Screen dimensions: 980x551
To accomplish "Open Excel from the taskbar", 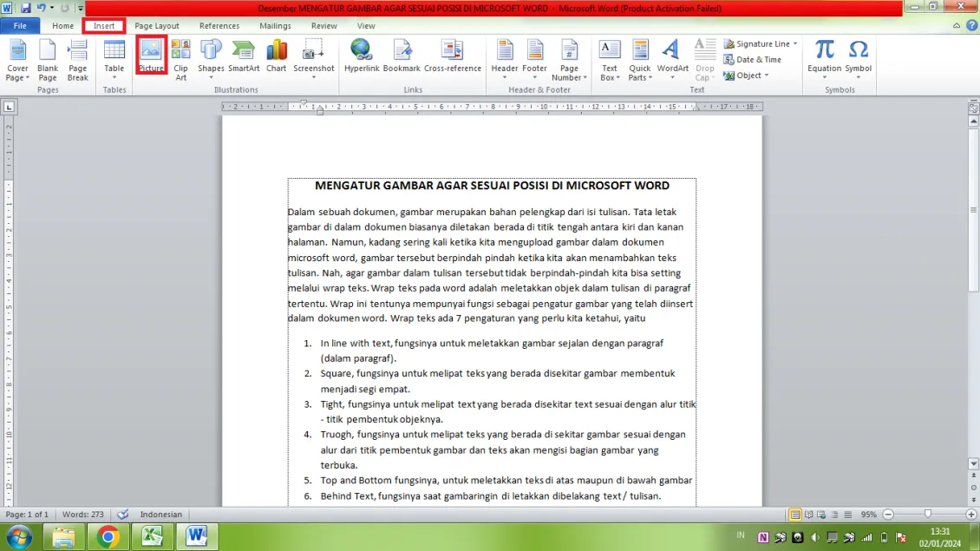I will pos(152,536).
